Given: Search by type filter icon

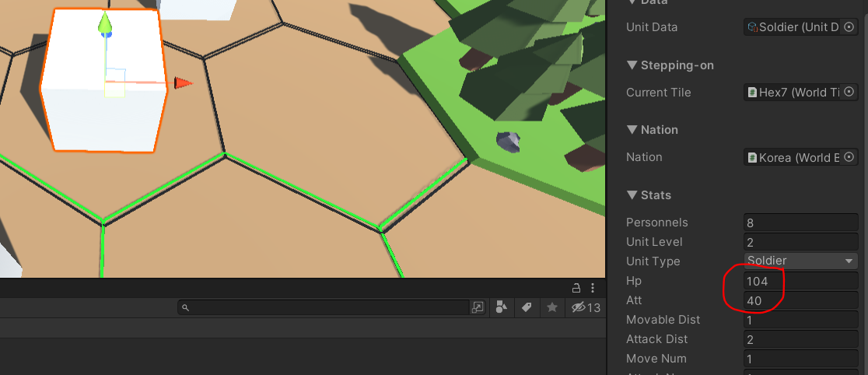Looking at the screenshot, I should pos(501,307).
